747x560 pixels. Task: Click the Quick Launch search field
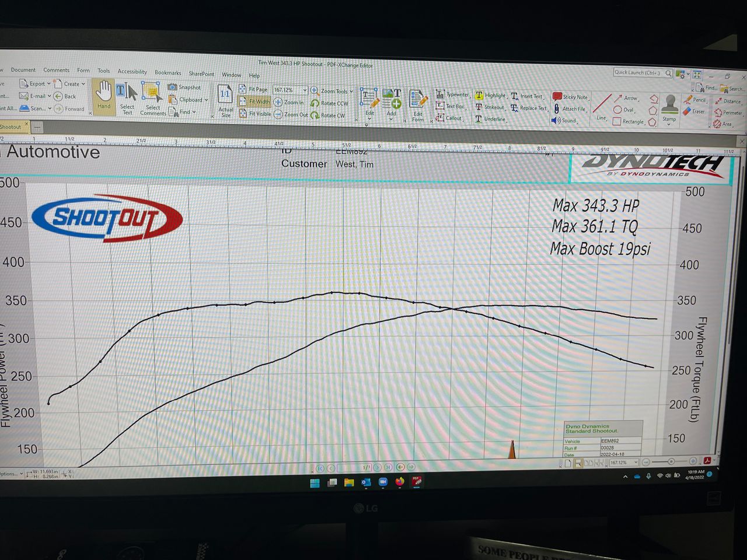click(638, 73)
